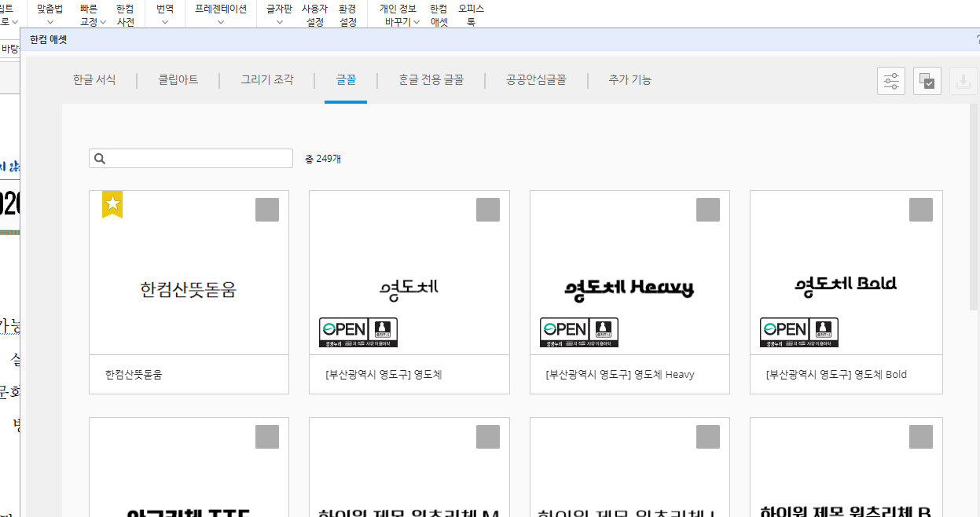
Task: Click the 한컴산뜻돋움 caption under its card
Action: 134,375
